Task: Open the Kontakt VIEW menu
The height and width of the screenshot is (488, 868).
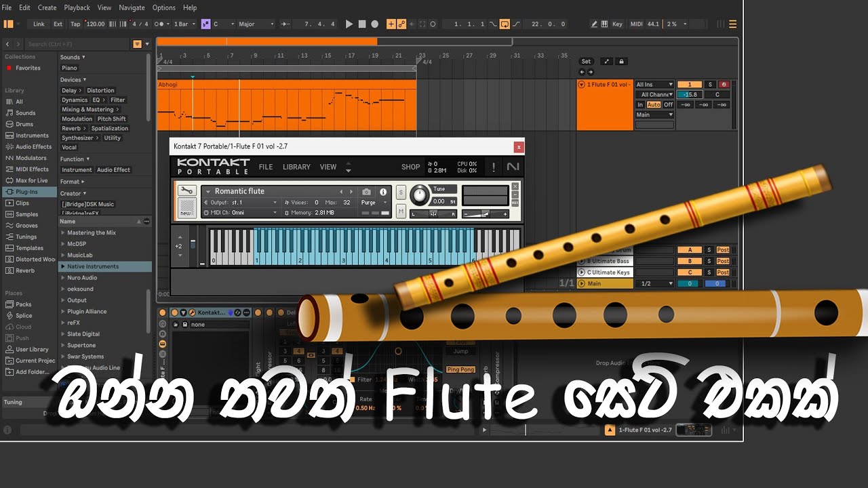Action: tap(328, 167)
